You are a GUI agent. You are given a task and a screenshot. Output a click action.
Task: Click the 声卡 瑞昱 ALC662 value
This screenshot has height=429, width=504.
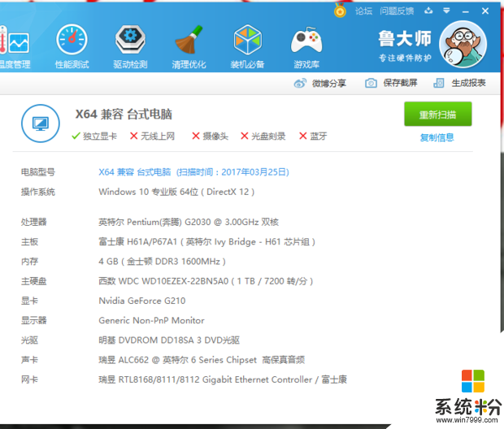(x=202, y=360)
